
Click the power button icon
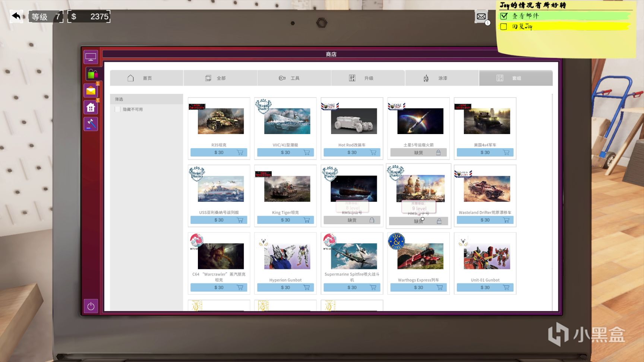(91, 306)
